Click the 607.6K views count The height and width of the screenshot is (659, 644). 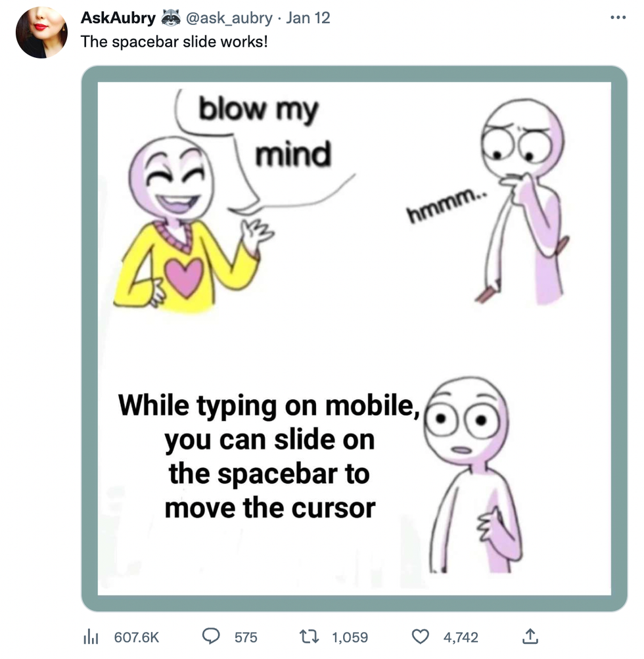pyautogui.click(x=137, y=637)
